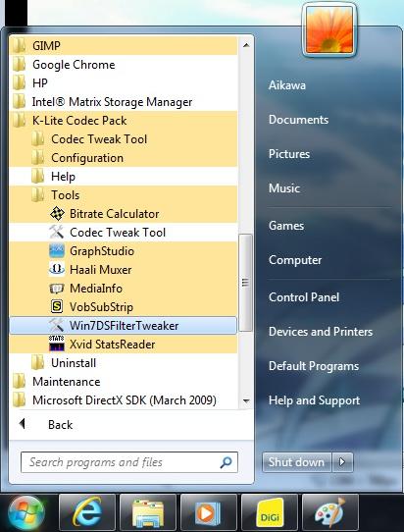Click the Search programs and files box
This screenshot has width=404, height=532.
129,462
